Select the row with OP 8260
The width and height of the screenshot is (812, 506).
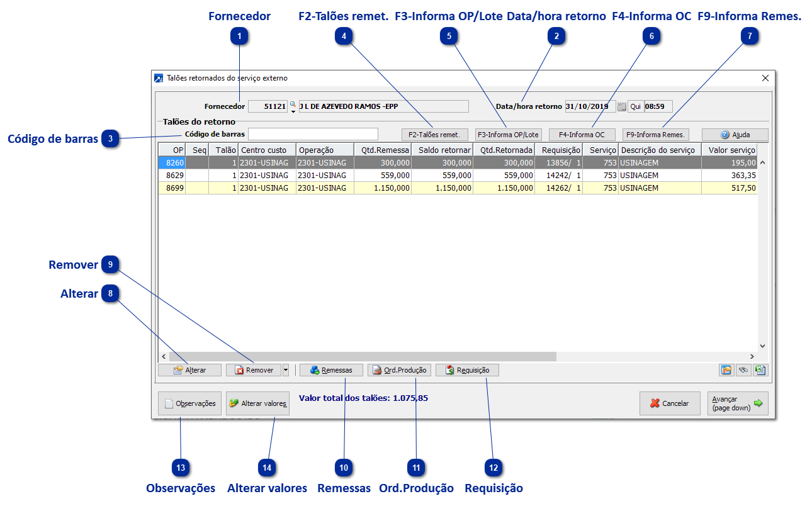[x=458, y=162]
